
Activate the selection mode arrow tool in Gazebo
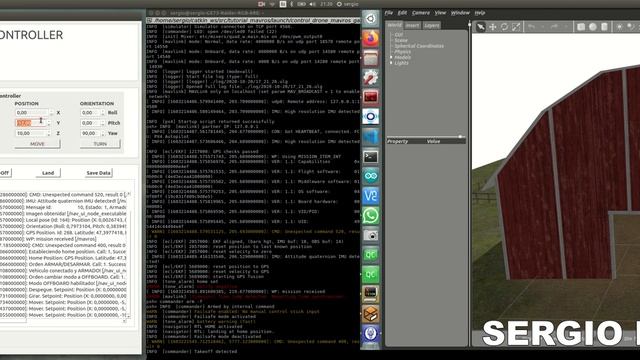point(481,27)
